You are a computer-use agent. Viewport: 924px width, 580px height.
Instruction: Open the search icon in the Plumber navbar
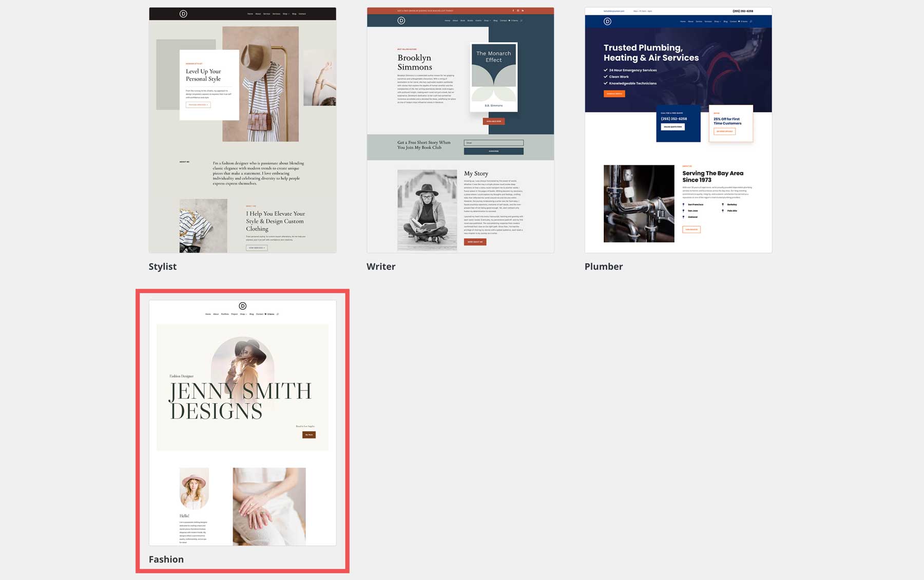pos(751,21)
